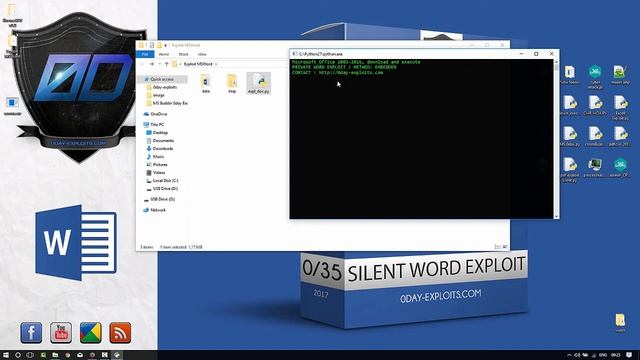Open Local Disk (C:) in navigation pane
The height and width of the screenshot is (360, 640).
coord(165,180)
